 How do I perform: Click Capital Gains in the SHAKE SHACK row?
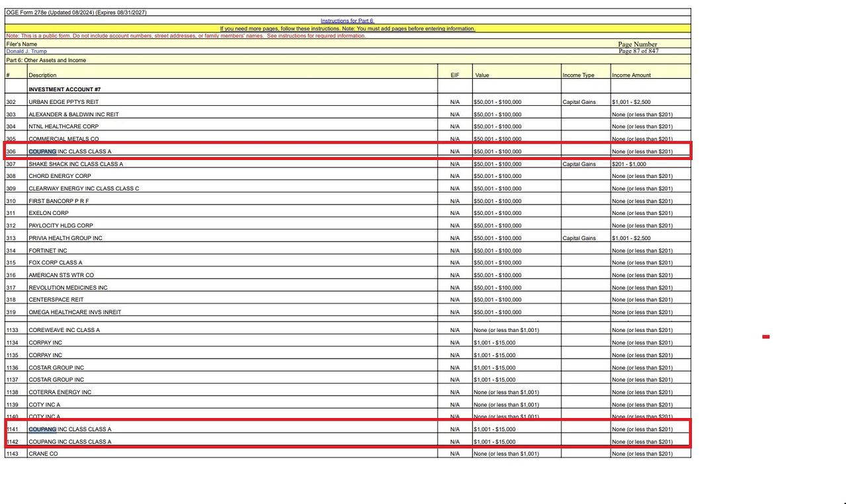point(579,164)
